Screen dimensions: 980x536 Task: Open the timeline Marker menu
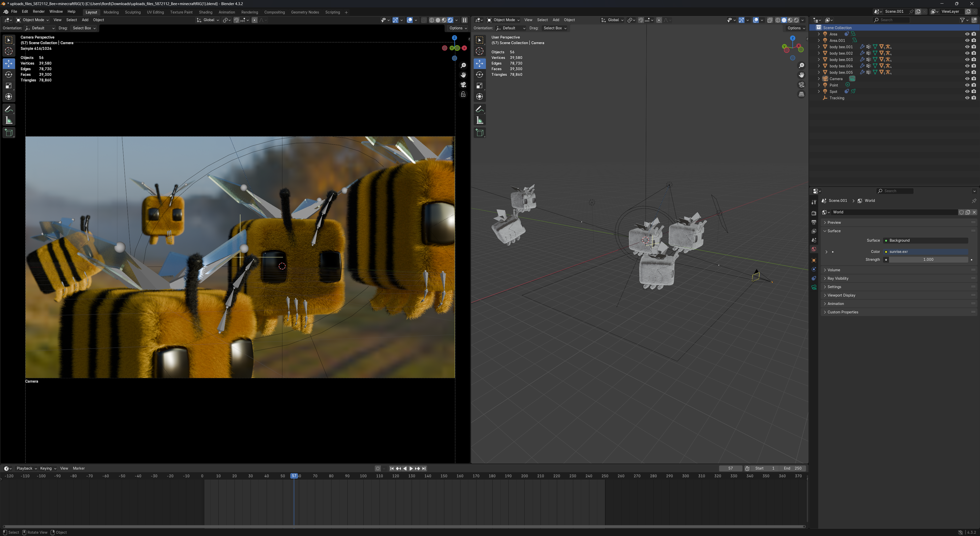79,468
